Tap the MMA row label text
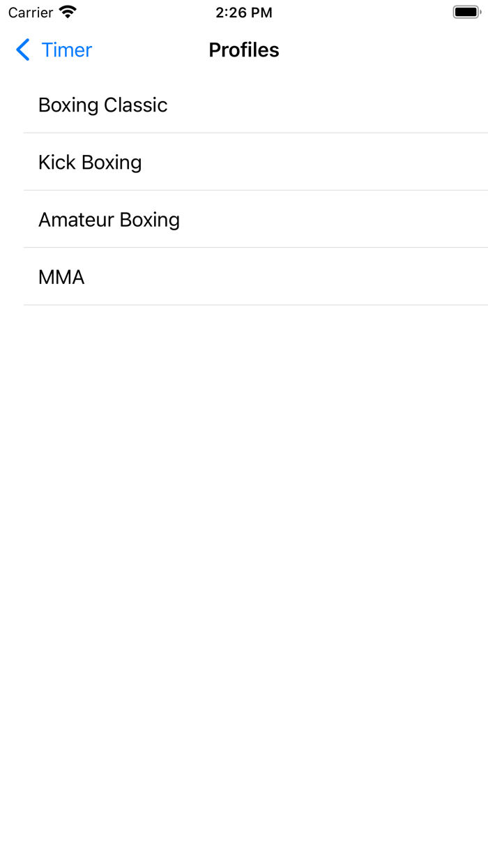 61,277
